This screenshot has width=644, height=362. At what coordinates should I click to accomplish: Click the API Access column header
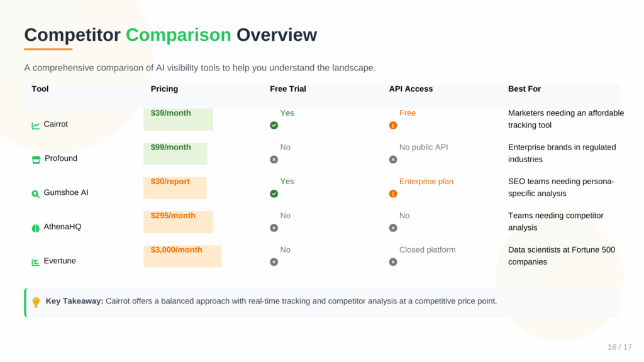click(x=411, y=89)
